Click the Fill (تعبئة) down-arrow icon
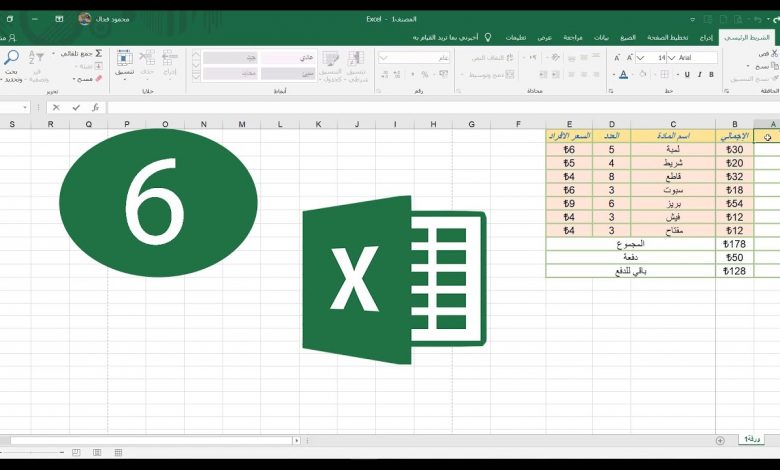 pyautogui.click(x=98, y=66)
